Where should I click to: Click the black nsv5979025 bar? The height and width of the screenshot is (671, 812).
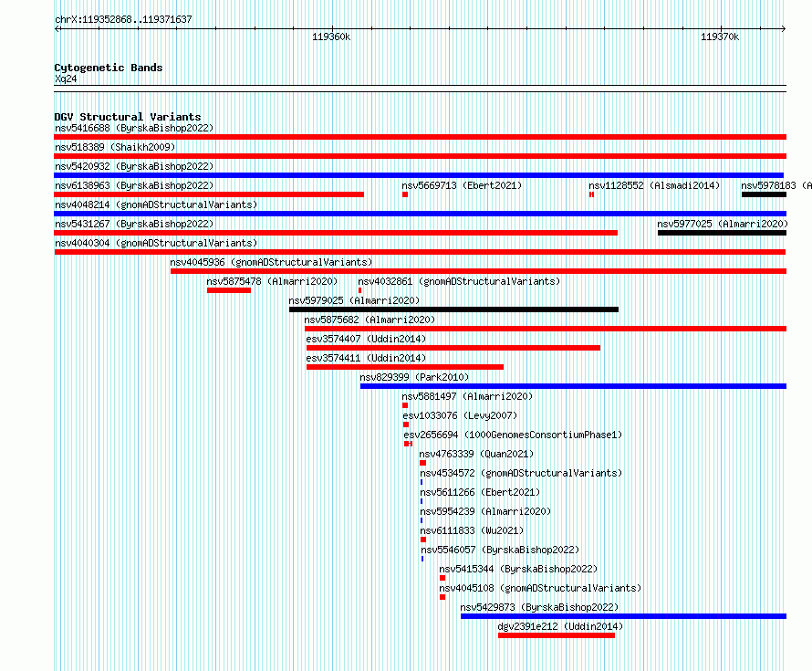pyautogui.click(x=453, y=309)
